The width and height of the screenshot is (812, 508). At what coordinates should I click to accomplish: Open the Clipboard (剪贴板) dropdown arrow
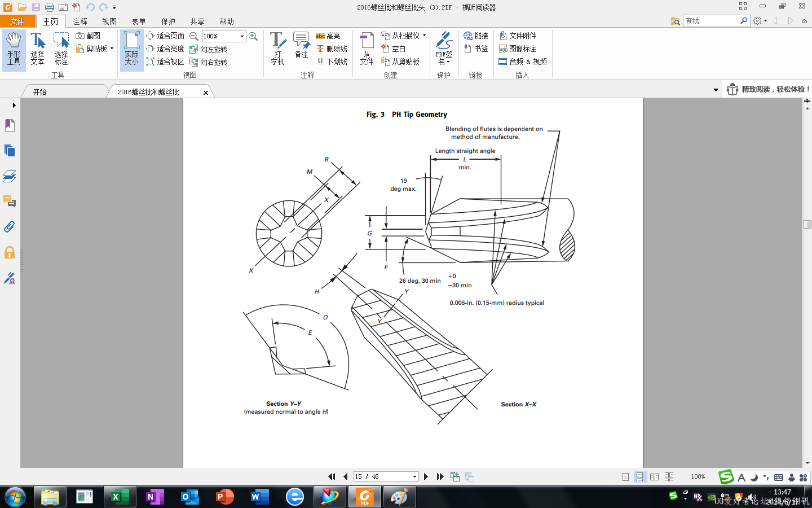point(112,49)
